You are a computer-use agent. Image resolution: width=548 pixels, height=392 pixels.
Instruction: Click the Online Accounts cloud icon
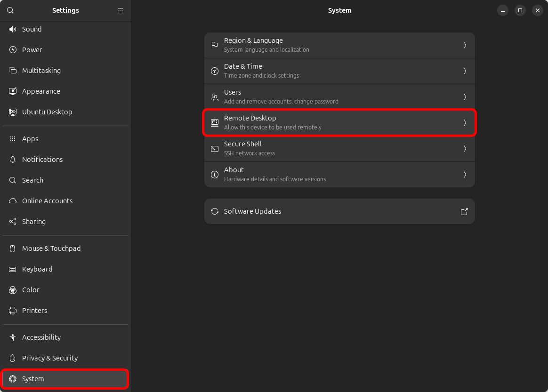click(x=13, y=201)
